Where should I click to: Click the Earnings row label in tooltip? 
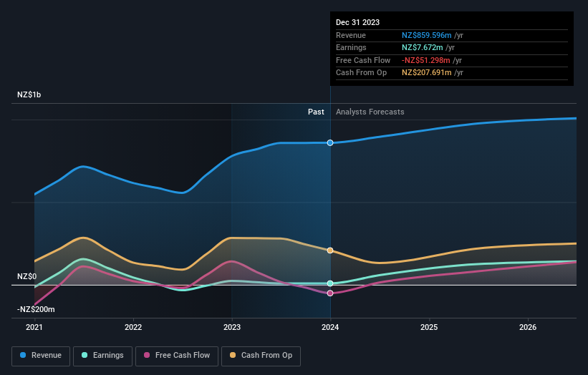pyautogui.click(x=351, y=47)
